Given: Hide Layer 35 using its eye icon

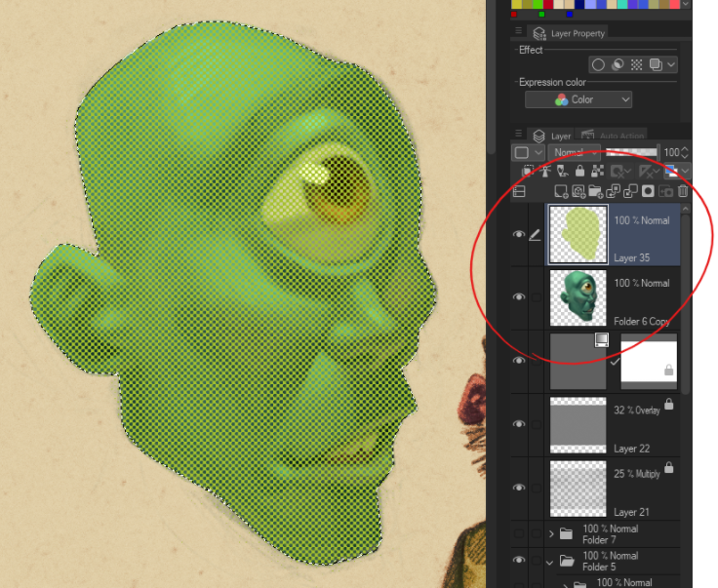Looking at the screenshot, I should 518,234.
